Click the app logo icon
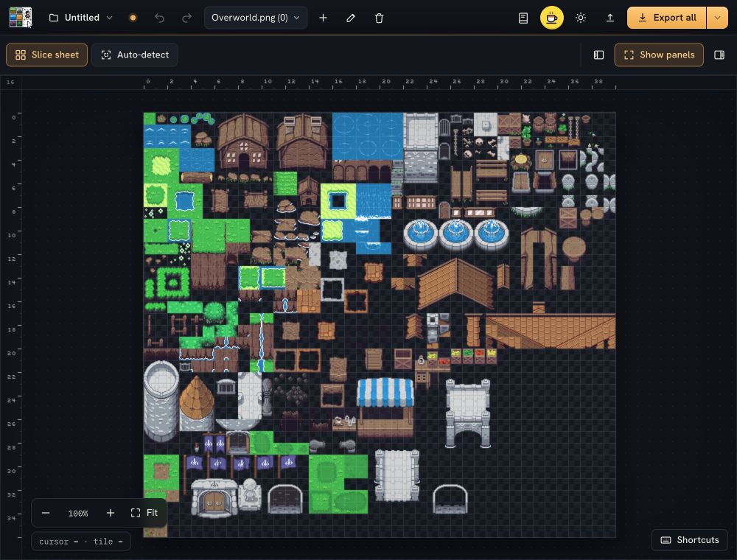 21,18
